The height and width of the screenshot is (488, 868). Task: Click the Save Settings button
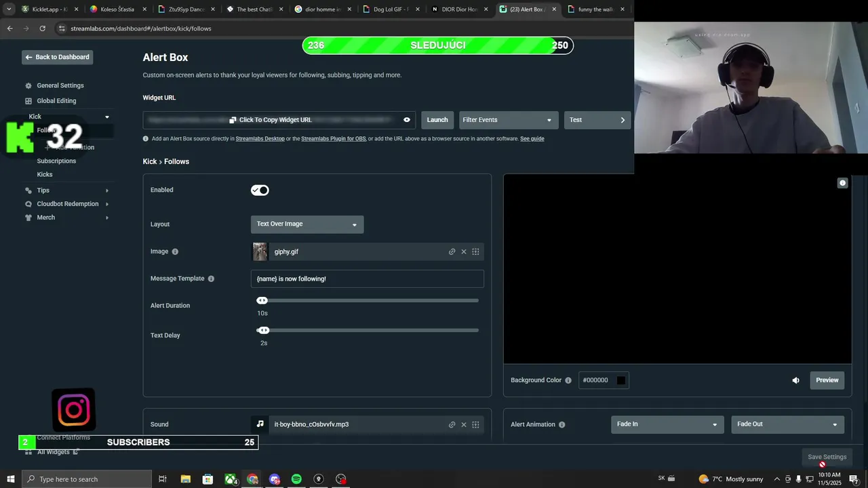[827, 457]
